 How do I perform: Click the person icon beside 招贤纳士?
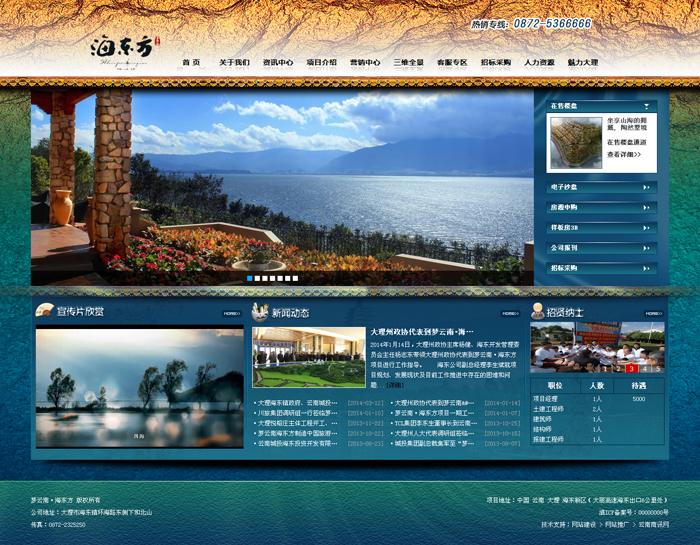tap(537, 312)
